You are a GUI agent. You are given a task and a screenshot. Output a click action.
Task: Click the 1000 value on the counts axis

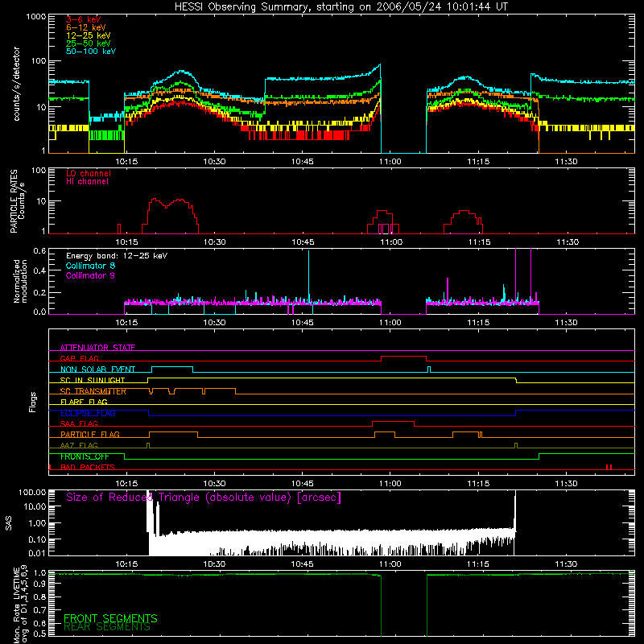(36, 17)
